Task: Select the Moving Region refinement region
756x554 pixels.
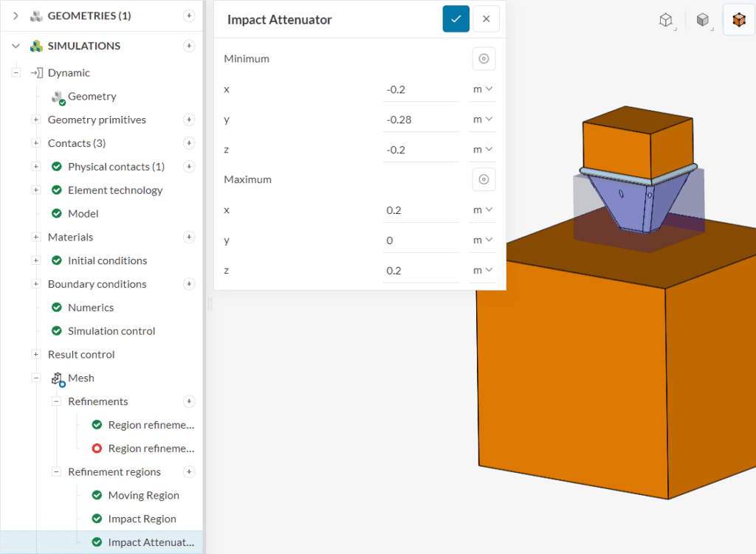Action: (143, 496)
